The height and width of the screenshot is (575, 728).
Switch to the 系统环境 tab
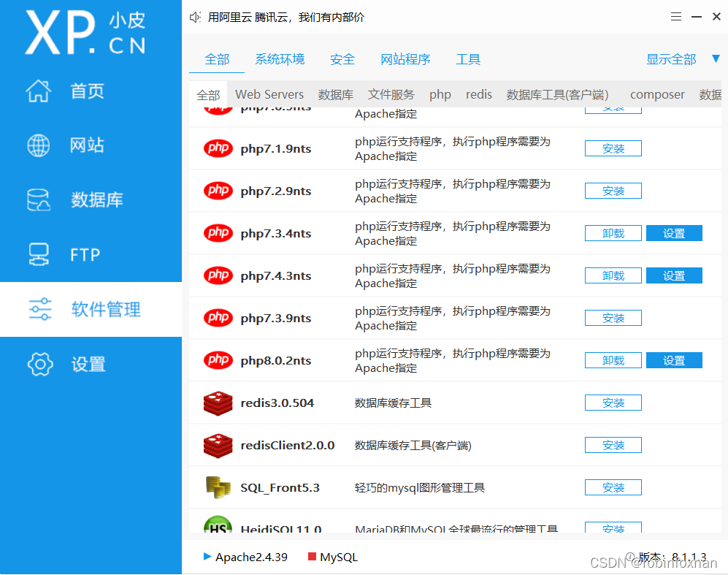(x=280, y=59)
